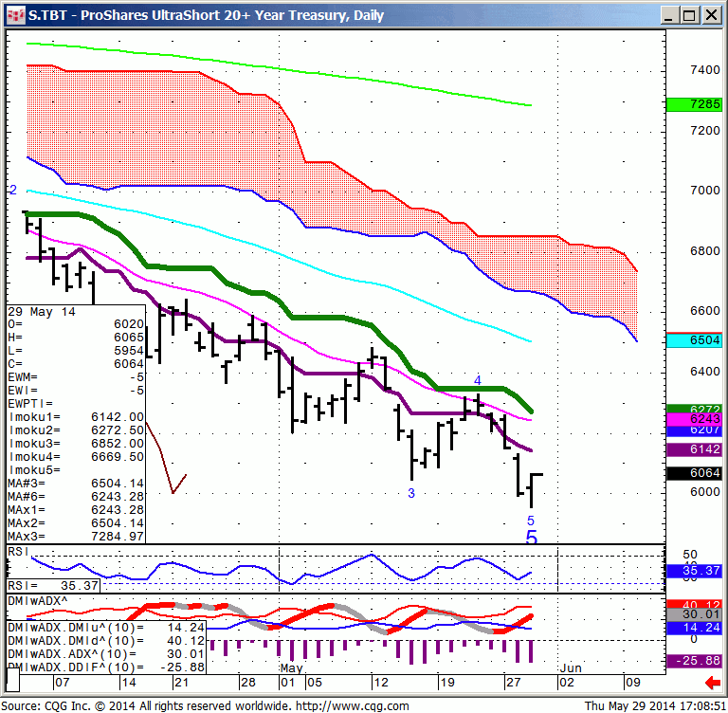728x713 pixels.
Task: Click the C= 6064 close value
Action: pos(76,364)
